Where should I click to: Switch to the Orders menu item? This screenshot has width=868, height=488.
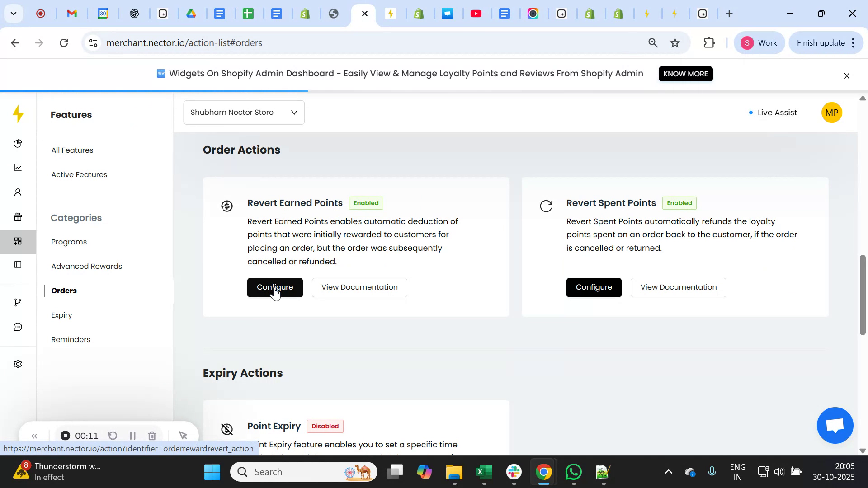pos(64,291)
